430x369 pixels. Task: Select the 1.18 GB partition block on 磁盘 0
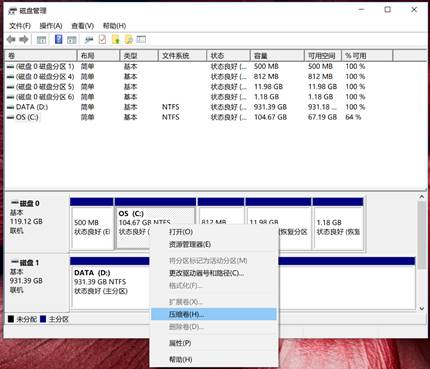338,224
